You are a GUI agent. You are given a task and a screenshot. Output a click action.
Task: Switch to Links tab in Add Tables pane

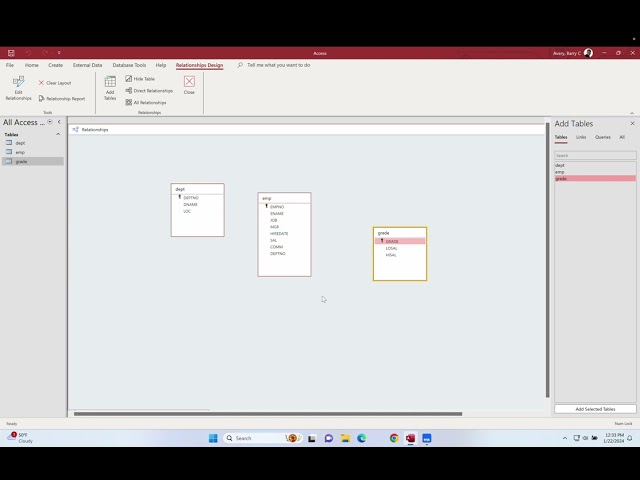click(x=581, y=137)
